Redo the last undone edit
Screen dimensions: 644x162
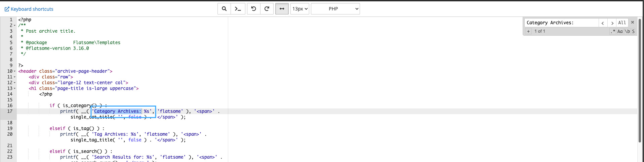267,9
